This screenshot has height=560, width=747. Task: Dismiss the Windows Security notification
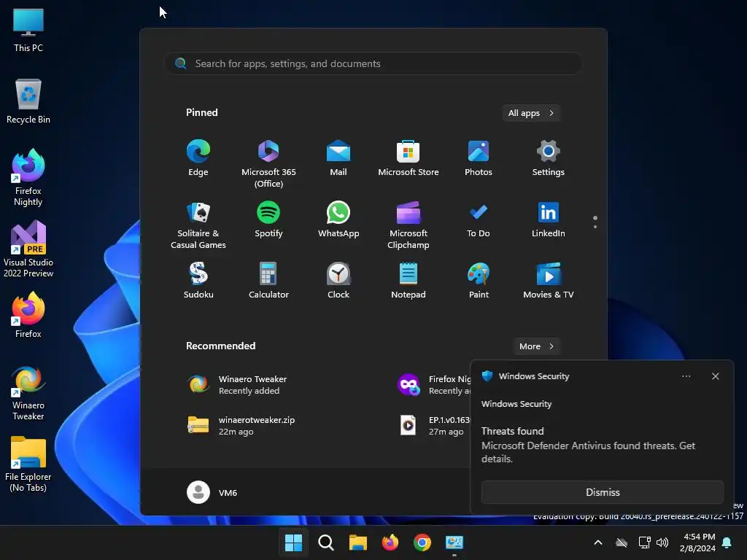coord(602,492)
